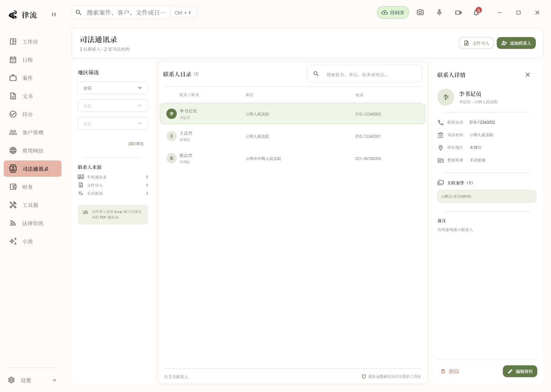Click 编辑资料 button
Screen dimensions: 551x392
pyautogui.click(x=520, y=371)
